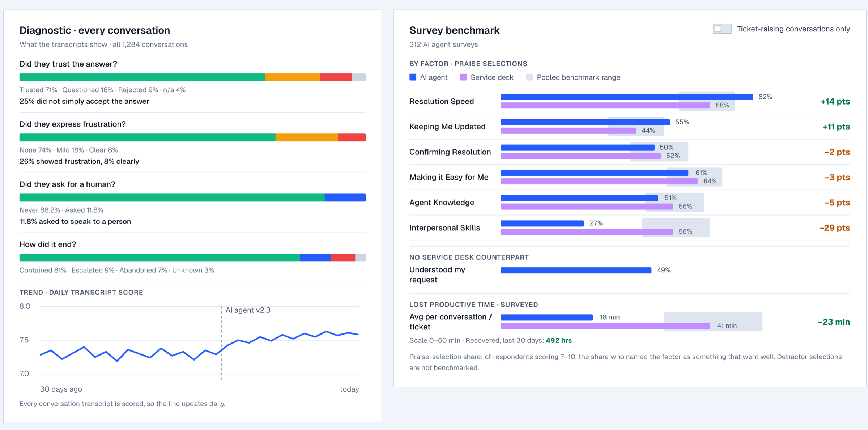Click the Did they trust the answer heading
Image resolution: width=868 pixels, height=430 pixels.
pos(68,64)
